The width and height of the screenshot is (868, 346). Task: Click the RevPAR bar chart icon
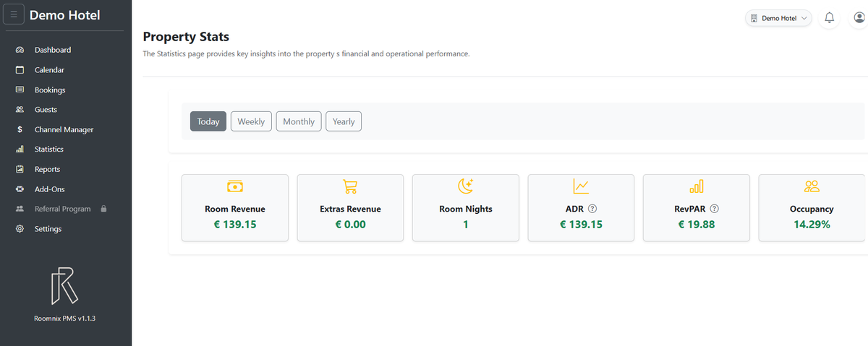(x=697, y=186)
